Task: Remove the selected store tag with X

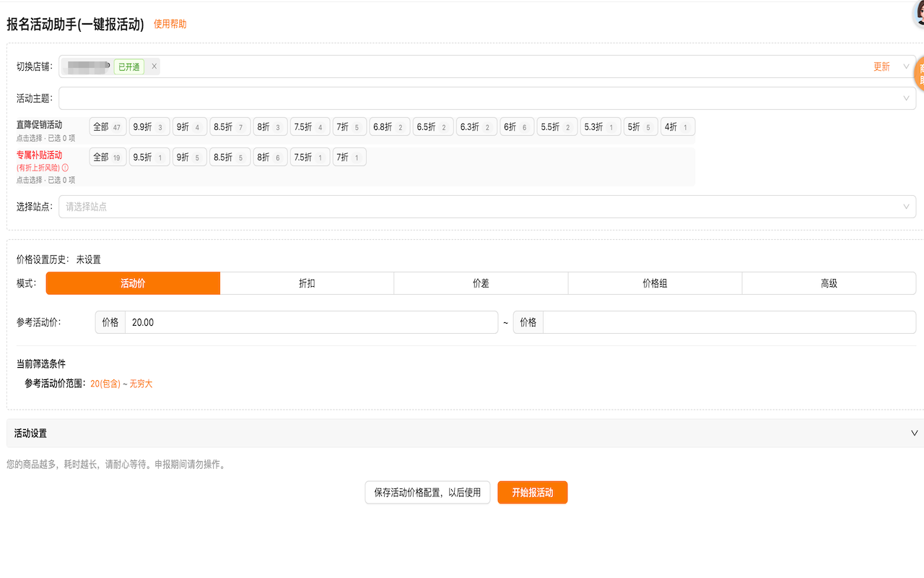Action: pos(154,66)
